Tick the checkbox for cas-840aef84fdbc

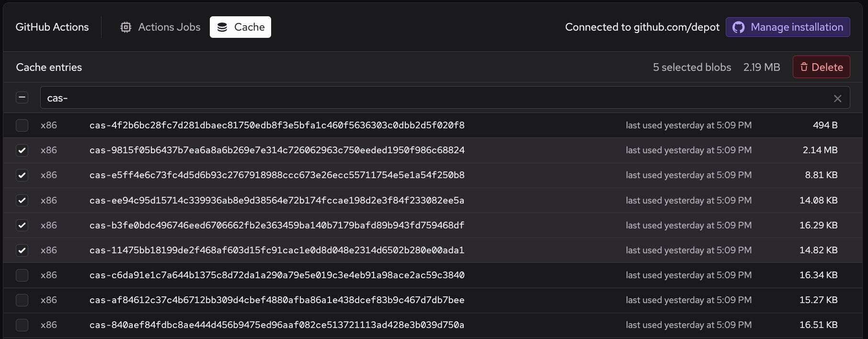22,325
